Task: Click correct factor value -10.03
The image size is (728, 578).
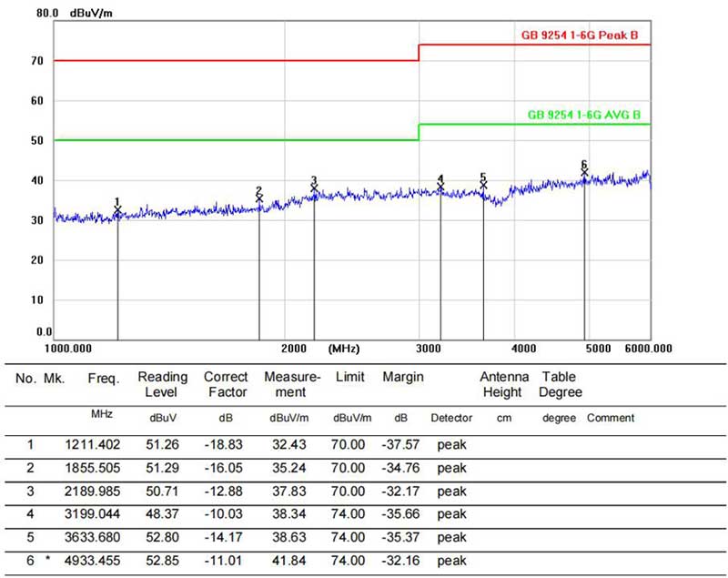Action: (x=223, y=514)
